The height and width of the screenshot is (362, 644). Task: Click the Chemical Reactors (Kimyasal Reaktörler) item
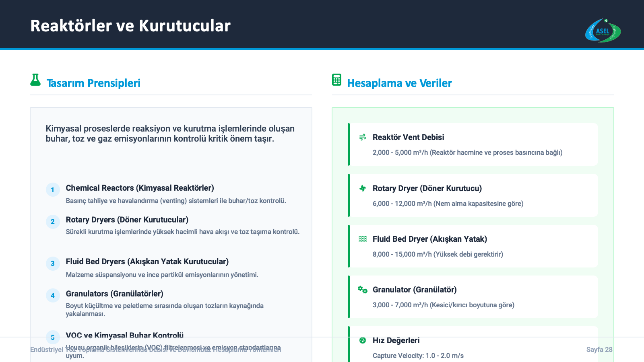[140, 188]
